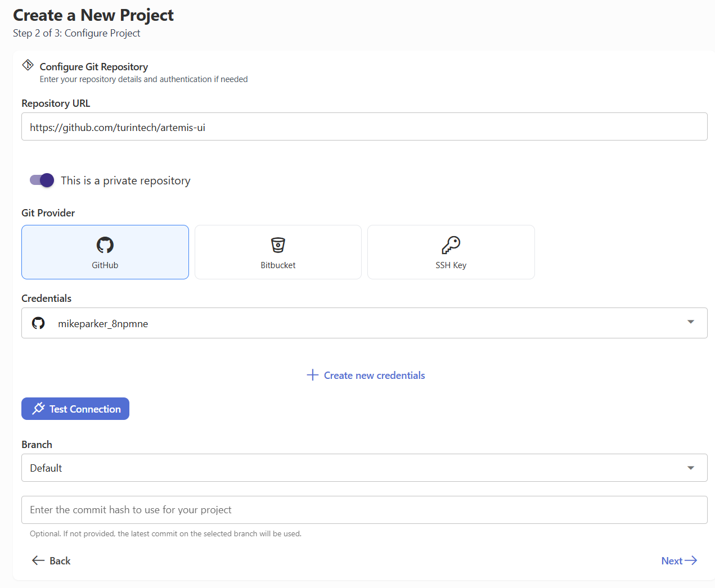Click the 'Enter your repository details' subtitle
Screen dimensions: 715x588
143,79
